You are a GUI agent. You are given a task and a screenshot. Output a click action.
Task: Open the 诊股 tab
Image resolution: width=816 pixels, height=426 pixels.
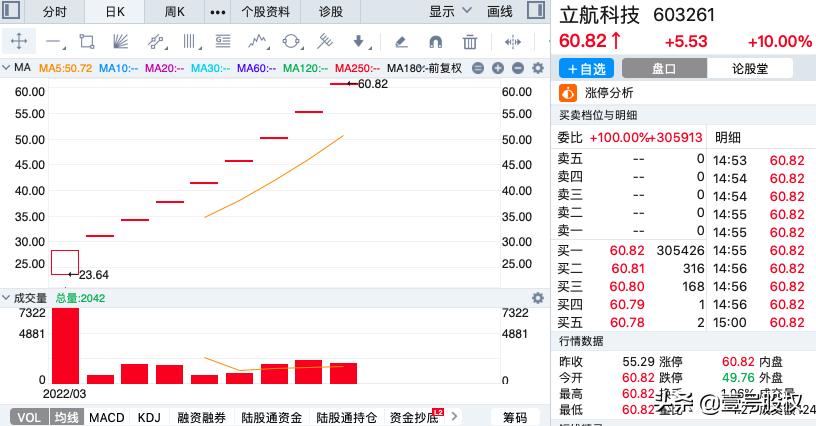[x=331, y=11]
